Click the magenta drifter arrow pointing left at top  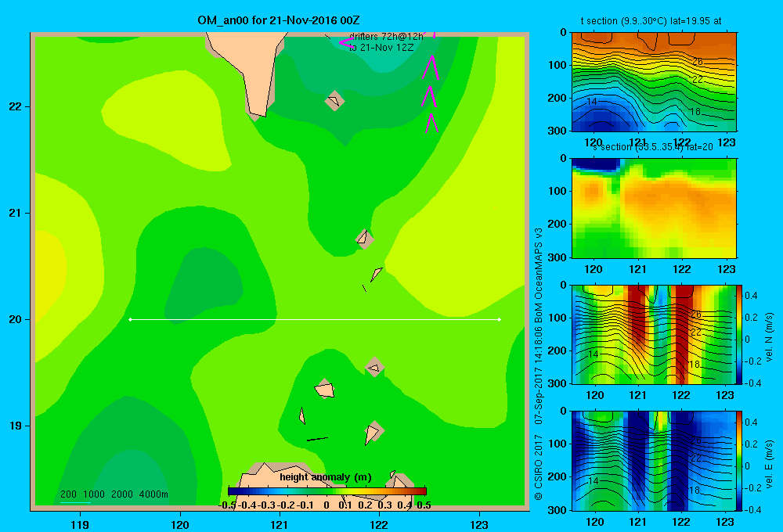346,43
